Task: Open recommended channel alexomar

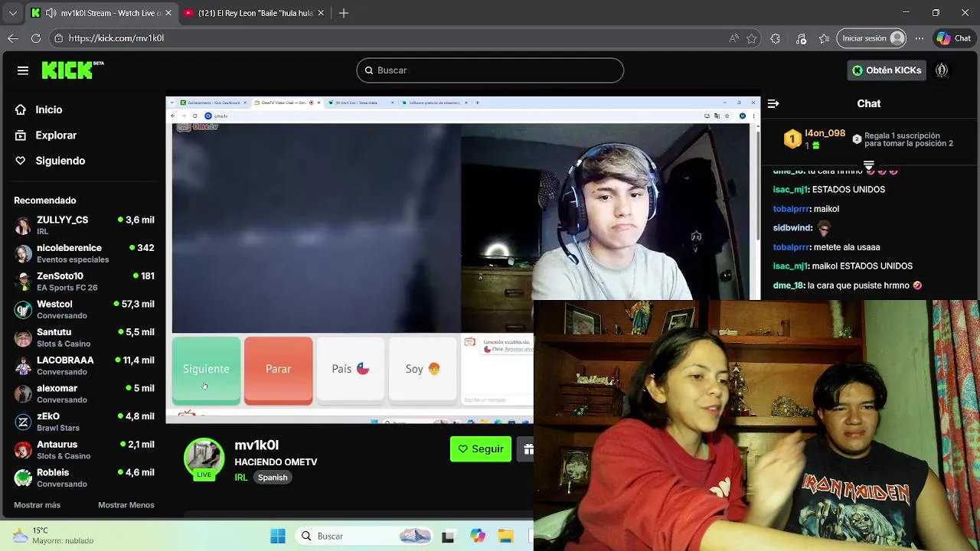Action: [84, 393]
